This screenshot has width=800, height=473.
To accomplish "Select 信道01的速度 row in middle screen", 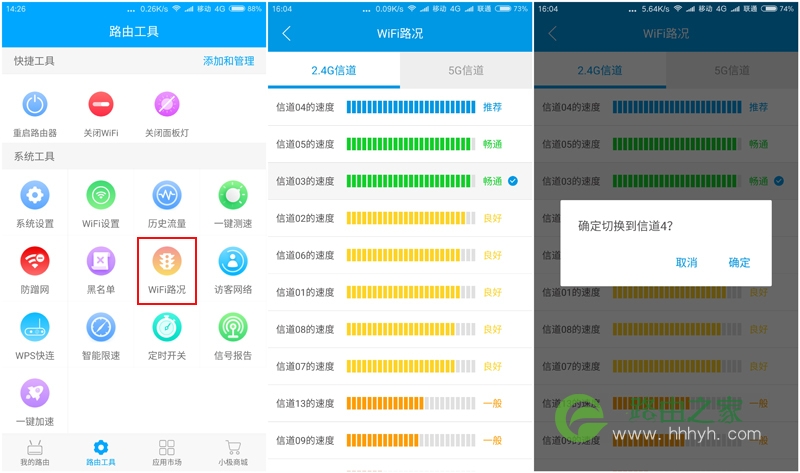I will click(400, 292).
